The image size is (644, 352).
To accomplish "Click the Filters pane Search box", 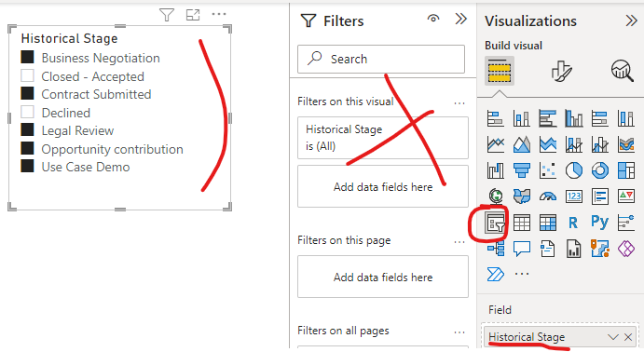I will pyautogui.click(x=381, y=59).
